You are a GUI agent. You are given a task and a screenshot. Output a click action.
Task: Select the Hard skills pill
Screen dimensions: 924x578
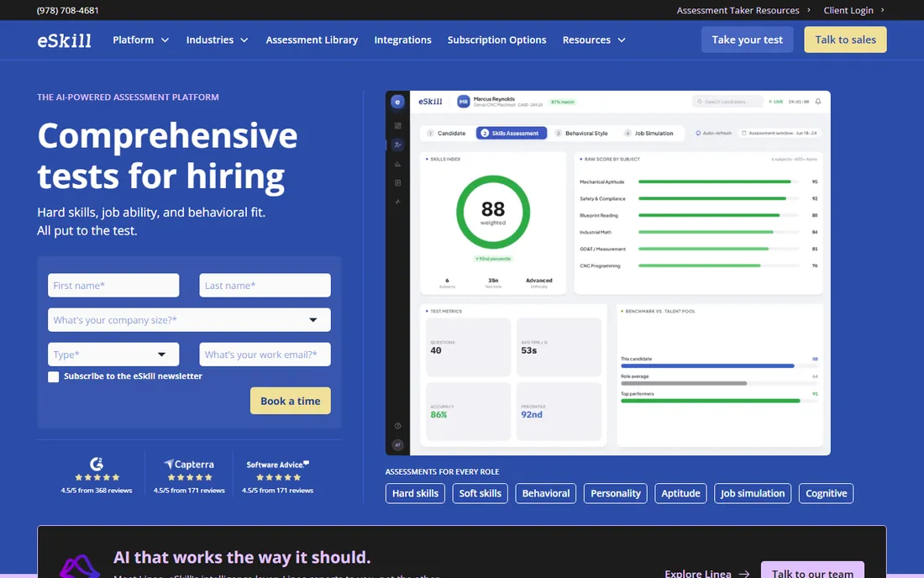tap(416, 493)
